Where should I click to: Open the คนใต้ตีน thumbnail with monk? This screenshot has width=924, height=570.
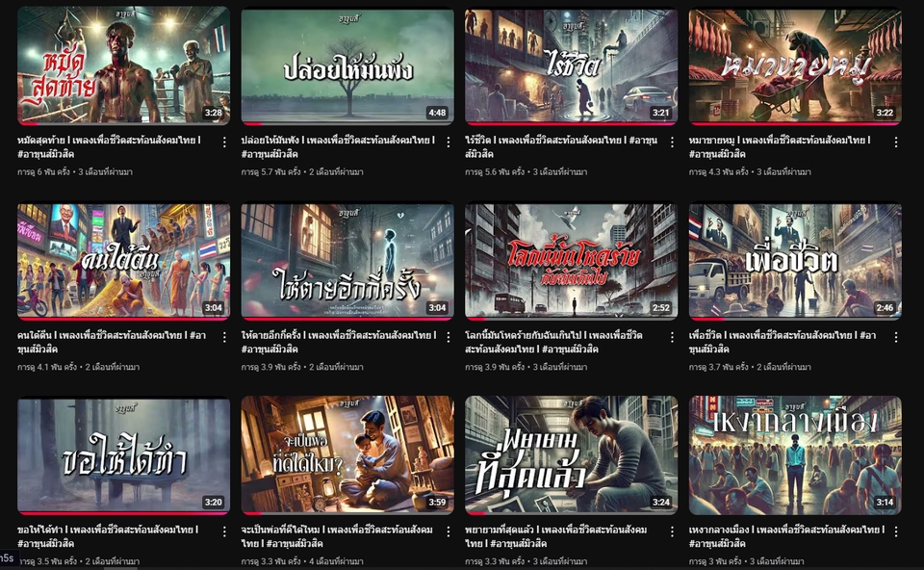tap(123, 260)
